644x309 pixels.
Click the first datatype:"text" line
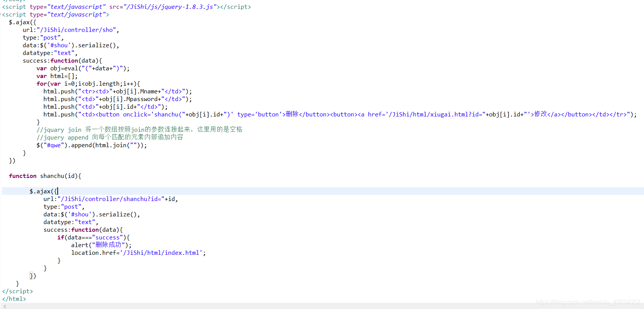click(x=50, y=53)
